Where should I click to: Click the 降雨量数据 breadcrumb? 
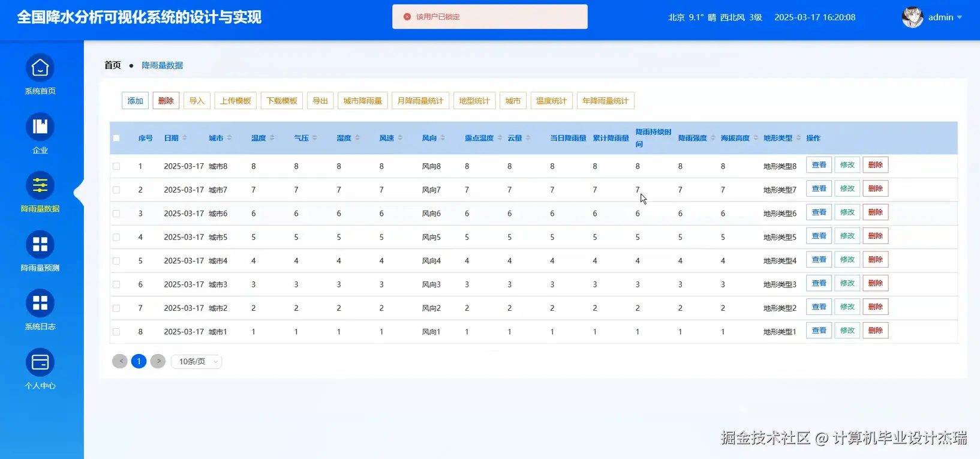pos(163,65)
